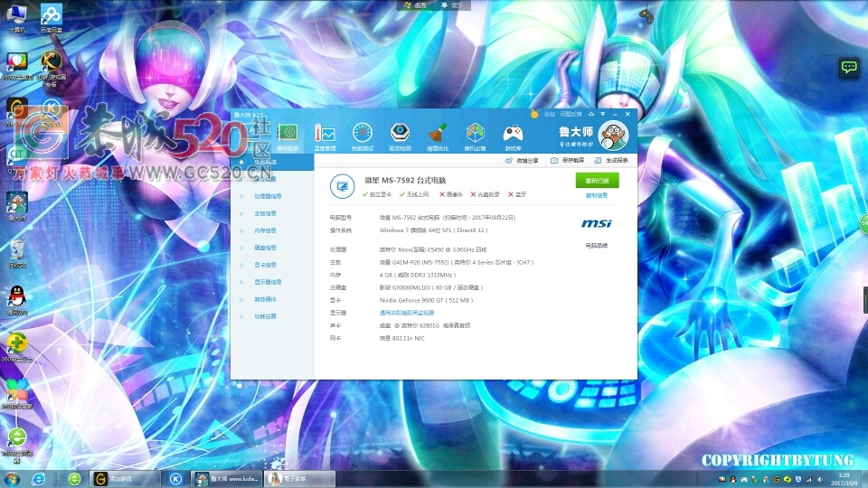This screenshot has width=868, height=488.
Task: Click the gold medal icon in title bar
Action: point(534,114)
